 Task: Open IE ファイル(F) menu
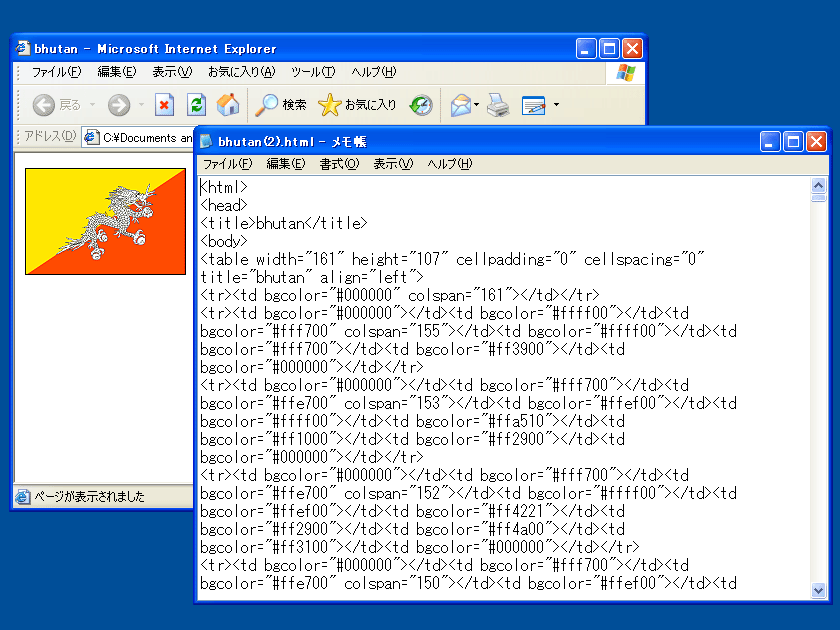coord(56,72)
